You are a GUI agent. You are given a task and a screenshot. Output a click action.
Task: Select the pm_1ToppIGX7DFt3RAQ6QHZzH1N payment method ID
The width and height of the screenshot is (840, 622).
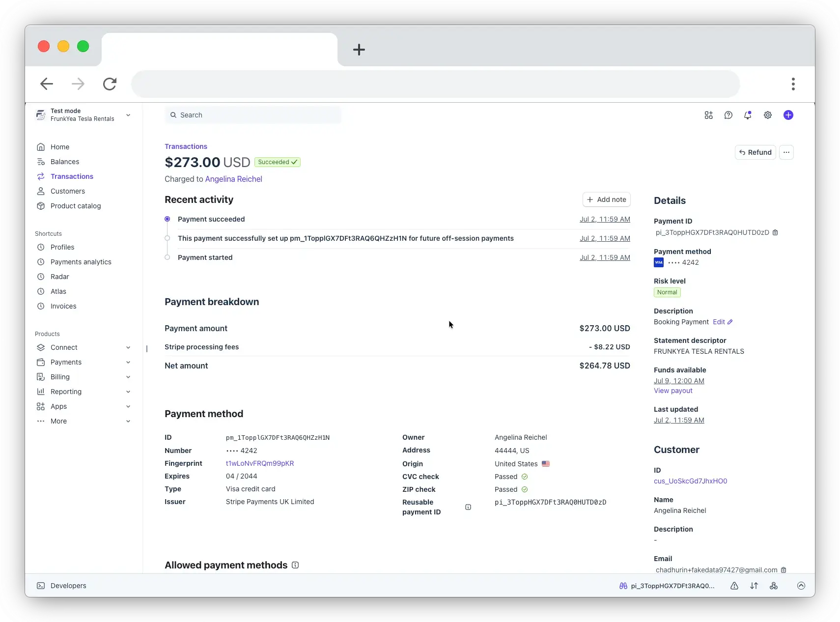278,437
